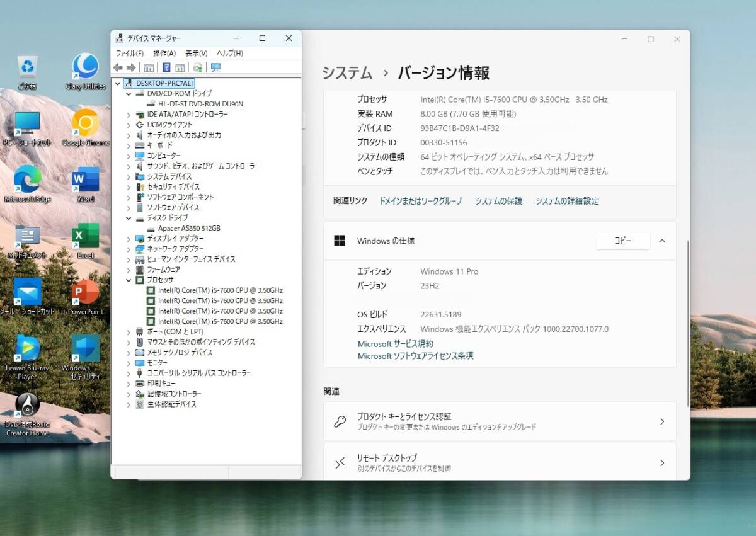Screen dimensions: 756x536
Task: Select the 生体認証デバイス tree item
Action: tap(171, 404)
